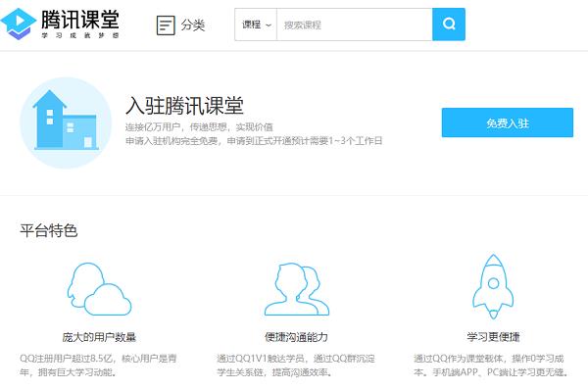
Task: Click the 庞大的用户数量 title
Action: 99,337
